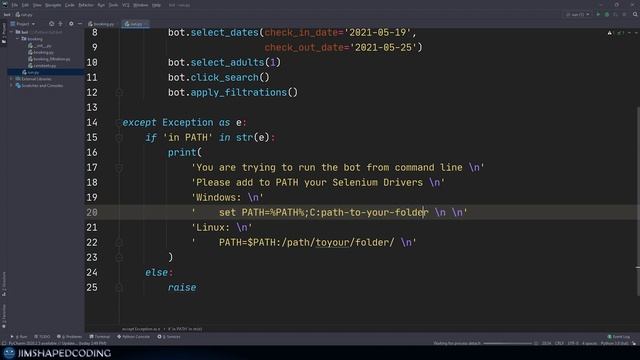Image resolution: width=640 pixels, height=360 pixels.
Task: Collapse the if block on line 15
Action: pyautogui.click(x=119, y=138)
